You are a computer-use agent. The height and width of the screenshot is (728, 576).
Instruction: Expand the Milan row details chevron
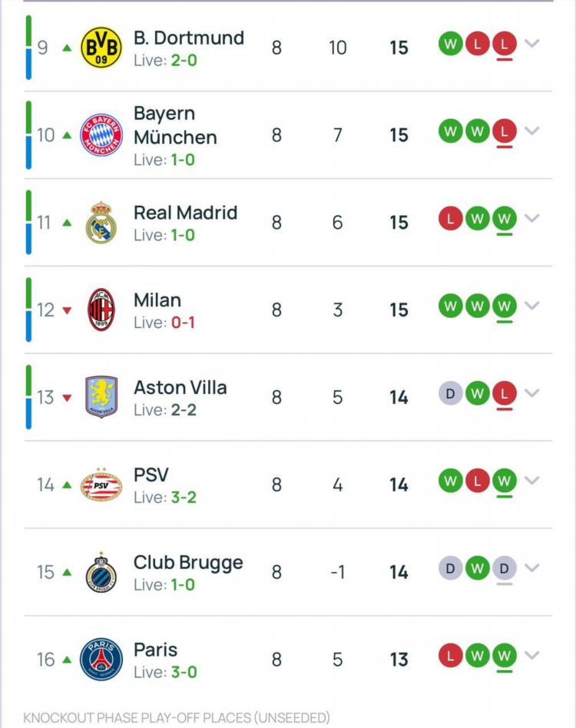pyautogui.click(x=532, y=306)
